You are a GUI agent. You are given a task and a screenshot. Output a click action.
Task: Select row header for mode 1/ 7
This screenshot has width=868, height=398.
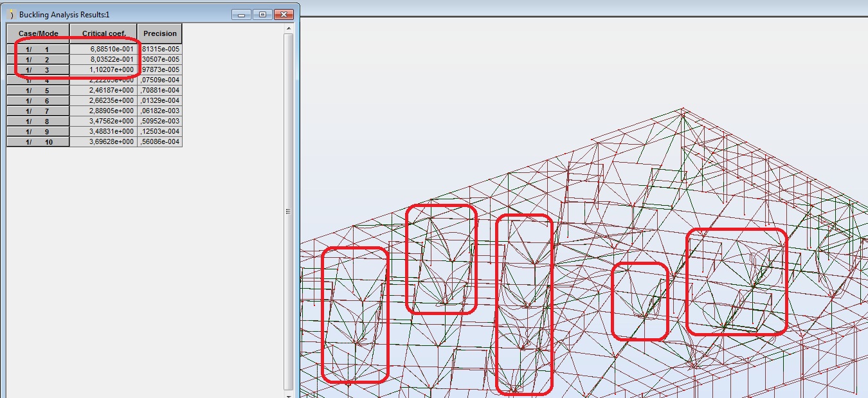[x=38, y=111]
